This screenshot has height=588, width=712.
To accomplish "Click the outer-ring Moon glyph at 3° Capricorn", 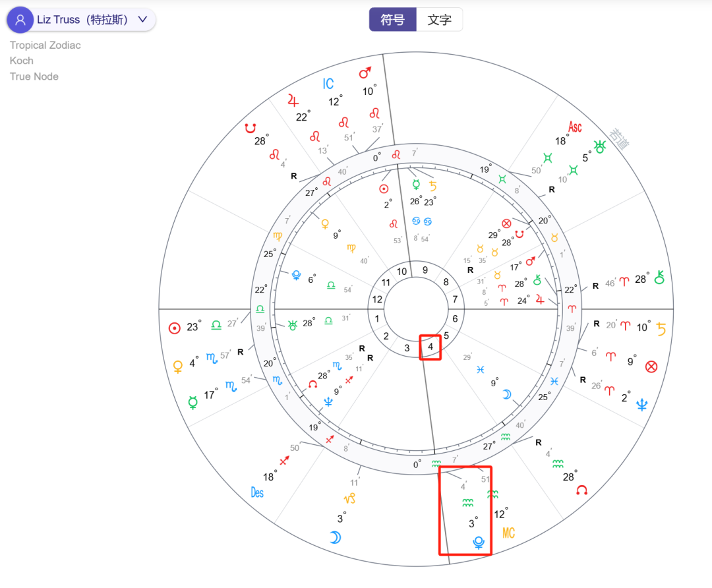I will [335, 538].
